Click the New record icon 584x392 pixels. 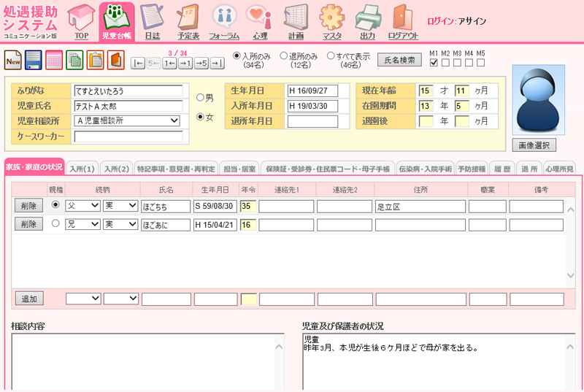[x=13, y=60]
